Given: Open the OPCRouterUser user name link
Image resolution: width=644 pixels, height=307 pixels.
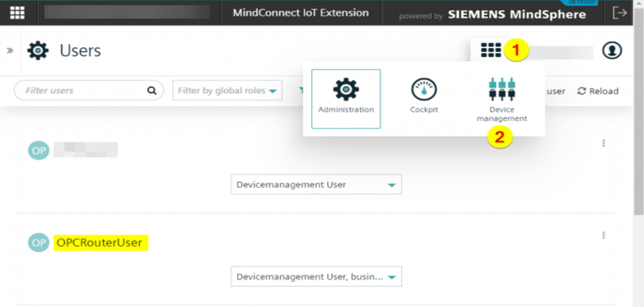Looking at the screenshot, I should 99,243.
